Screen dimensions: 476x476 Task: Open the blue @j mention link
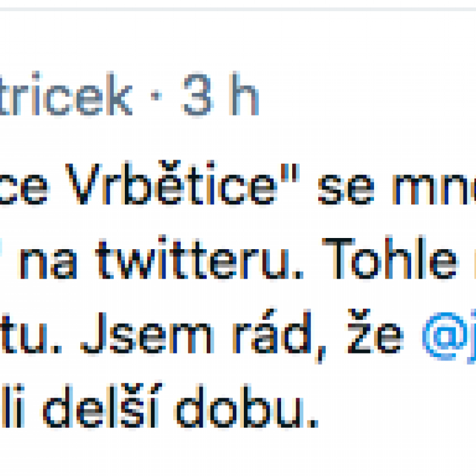449,336
